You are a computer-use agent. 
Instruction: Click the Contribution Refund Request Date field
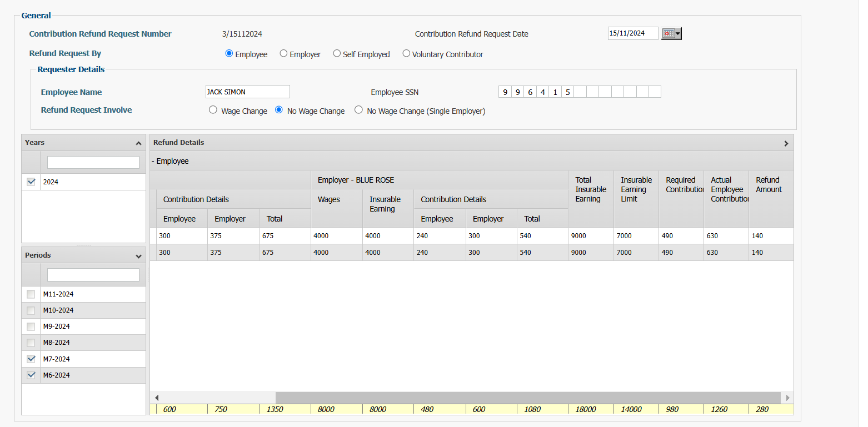632,33
